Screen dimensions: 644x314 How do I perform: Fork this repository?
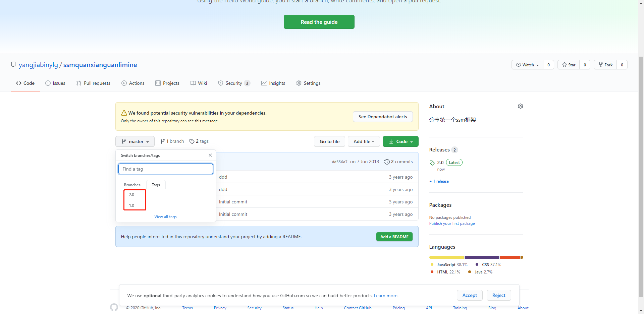605,65
